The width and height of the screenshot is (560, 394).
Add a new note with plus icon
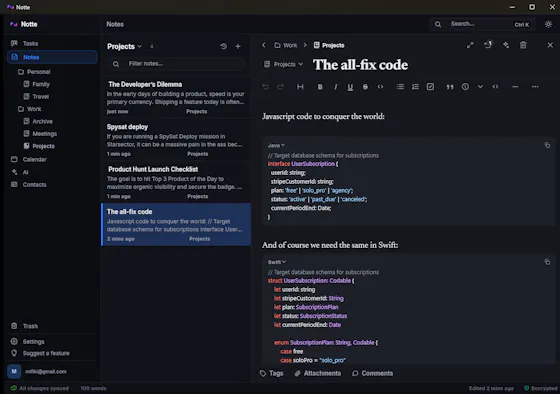pyautogui.click(x=238, y=46)
